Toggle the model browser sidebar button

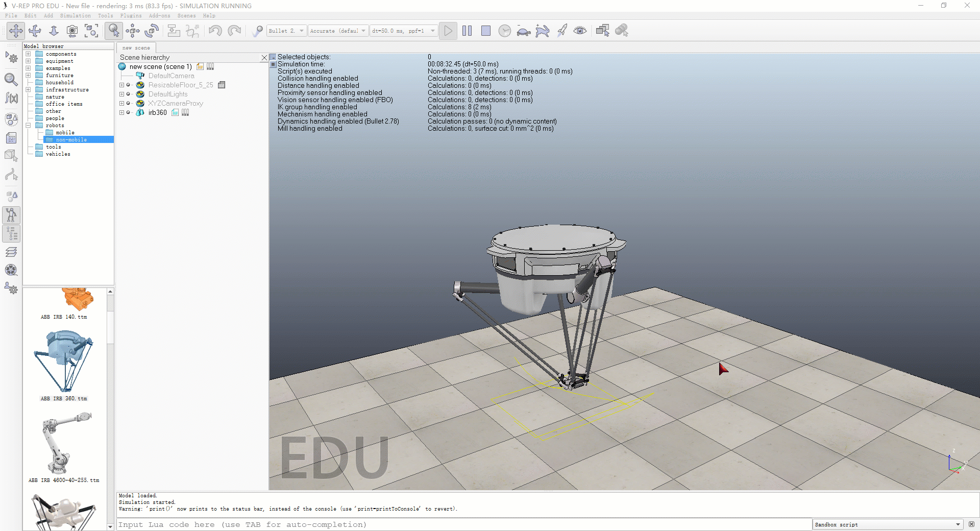(11, 215)
